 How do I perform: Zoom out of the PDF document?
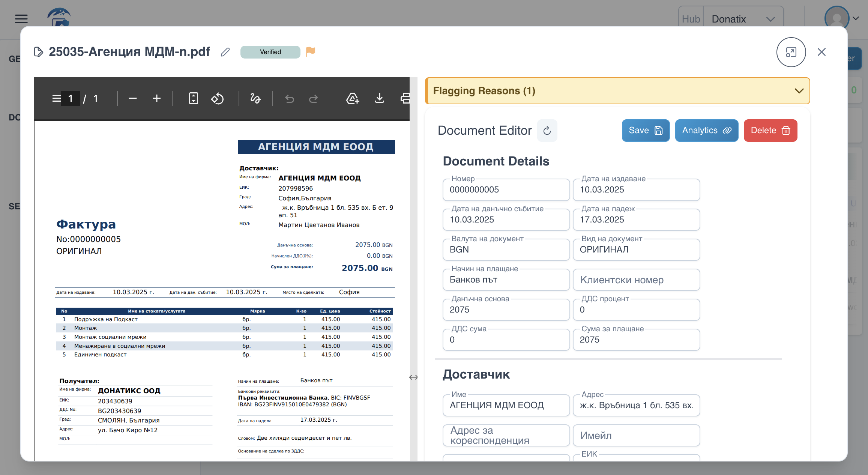(x=132, y=98)
